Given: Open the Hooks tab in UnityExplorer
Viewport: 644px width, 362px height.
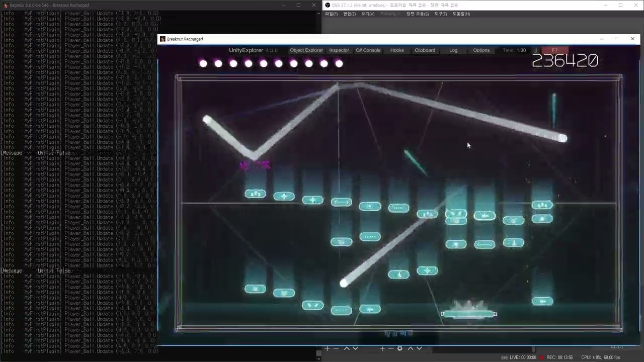Looking at the screenshot, I should (397, 50).
